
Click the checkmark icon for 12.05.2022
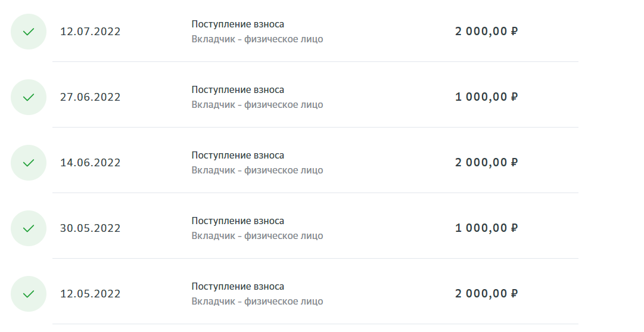(x=29, y=294)
